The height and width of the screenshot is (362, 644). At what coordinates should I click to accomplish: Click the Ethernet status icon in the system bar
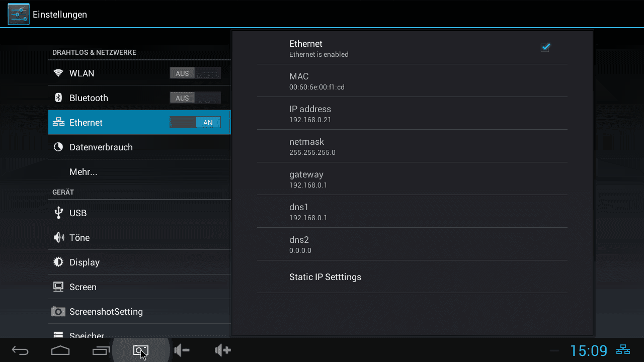coord(623,349)
